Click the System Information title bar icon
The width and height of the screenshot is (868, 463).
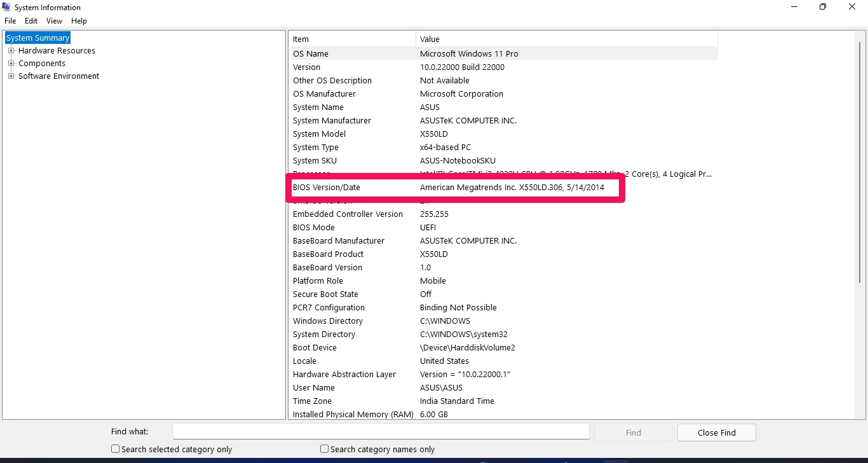6,7
